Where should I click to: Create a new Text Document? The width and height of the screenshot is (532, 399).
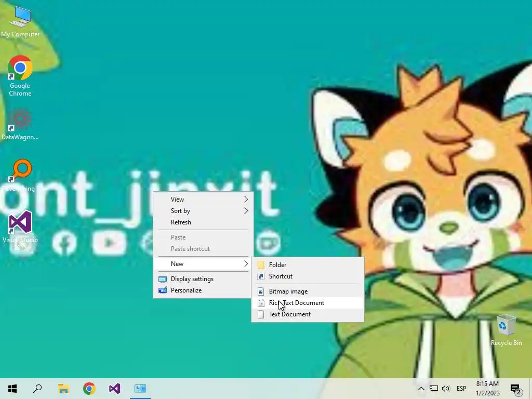click(x=308, y=314)
